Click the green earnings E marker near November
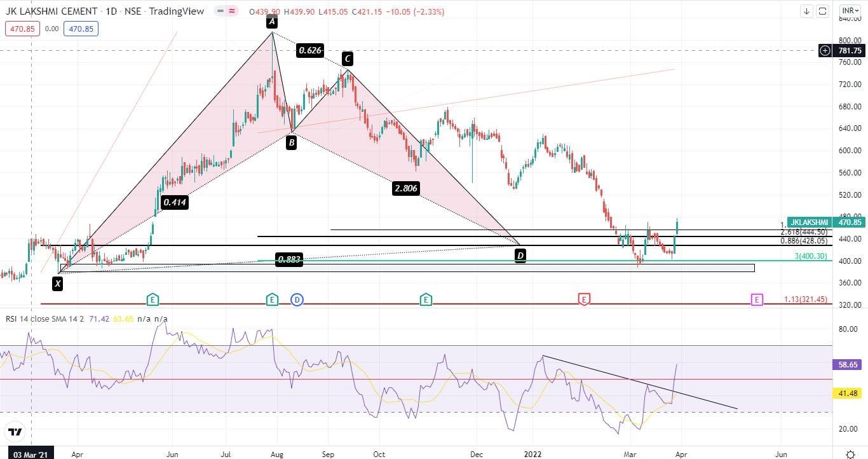868x459 pixels. click(426, 299)
